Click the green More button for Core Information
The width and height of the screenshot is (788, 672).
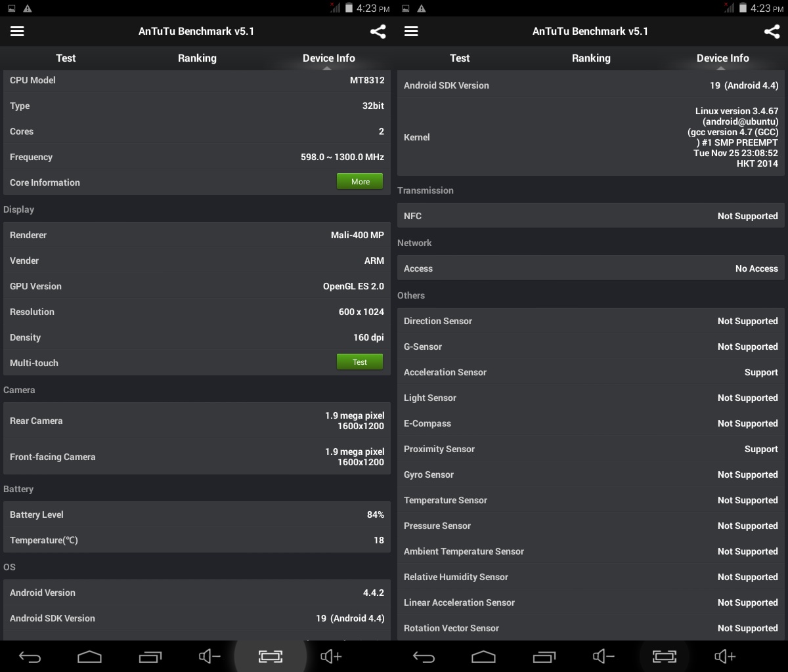click(x=360, y=182)
